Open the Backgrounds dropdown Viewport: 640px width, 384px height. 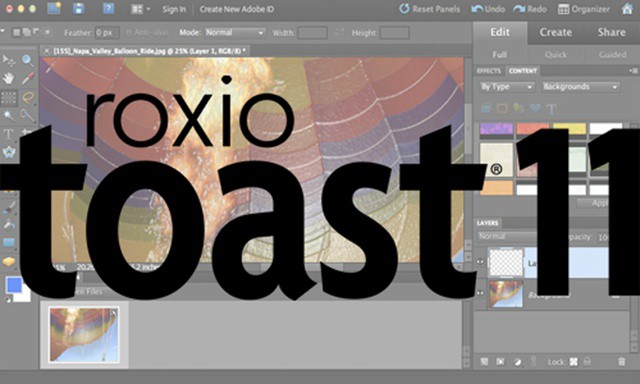click(x=580, y=87)
